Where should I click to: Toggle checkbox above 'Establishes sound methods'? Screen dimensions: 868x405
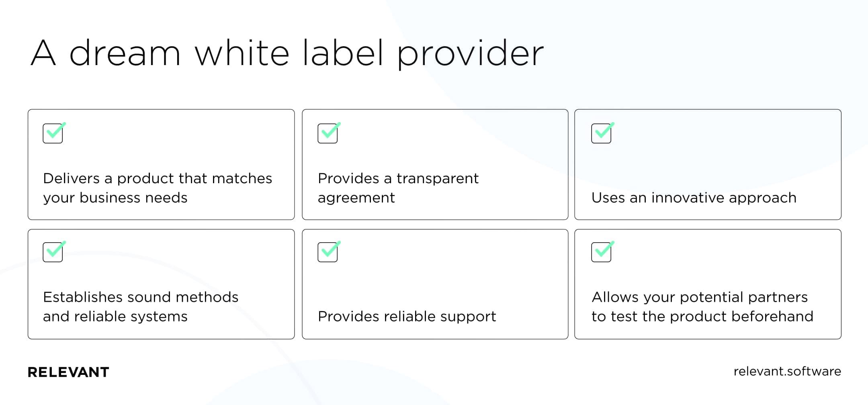click(54, 251)
